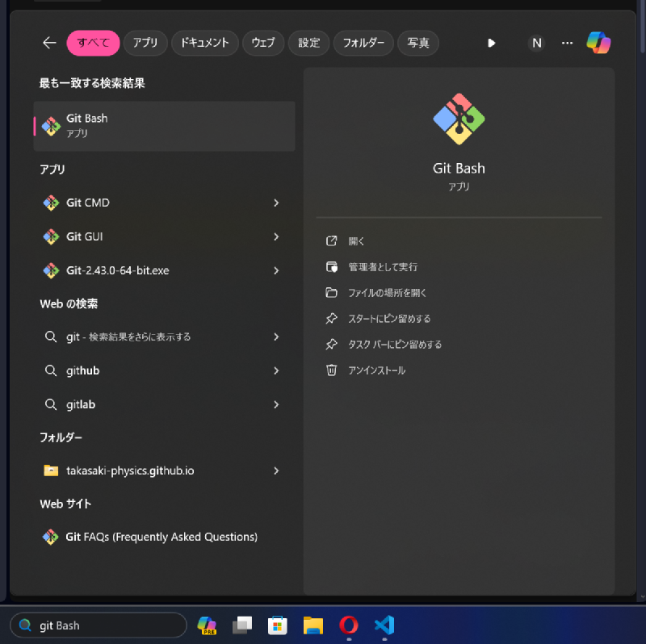
Task: Select the github web search suggestion
Action: tap(165, 370)
